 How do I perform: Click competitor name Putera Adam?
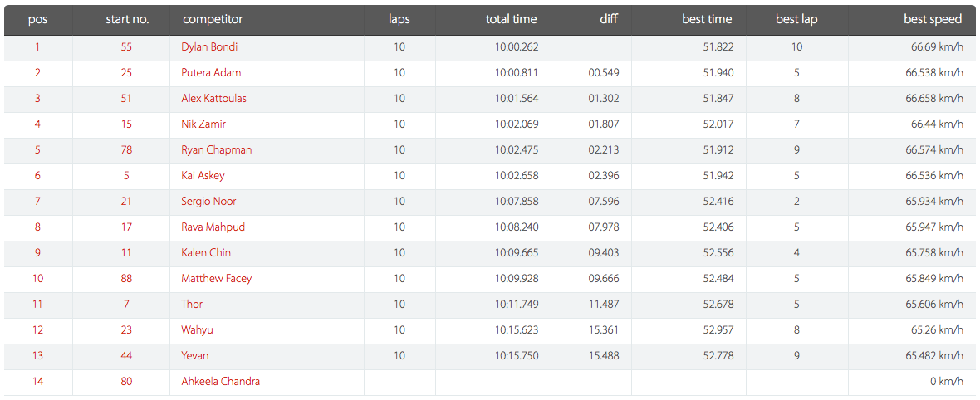click(211, 72)
